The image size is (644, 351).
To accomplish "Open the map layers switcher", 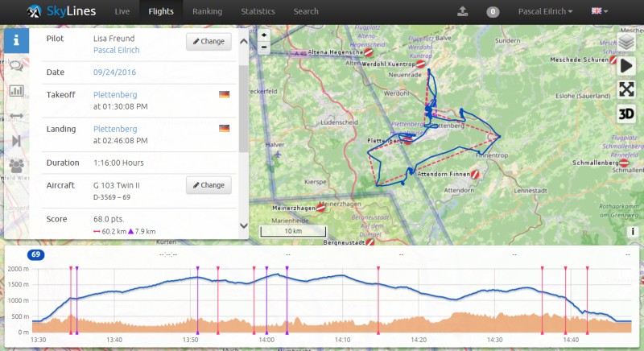I will [x=626, y=42].
